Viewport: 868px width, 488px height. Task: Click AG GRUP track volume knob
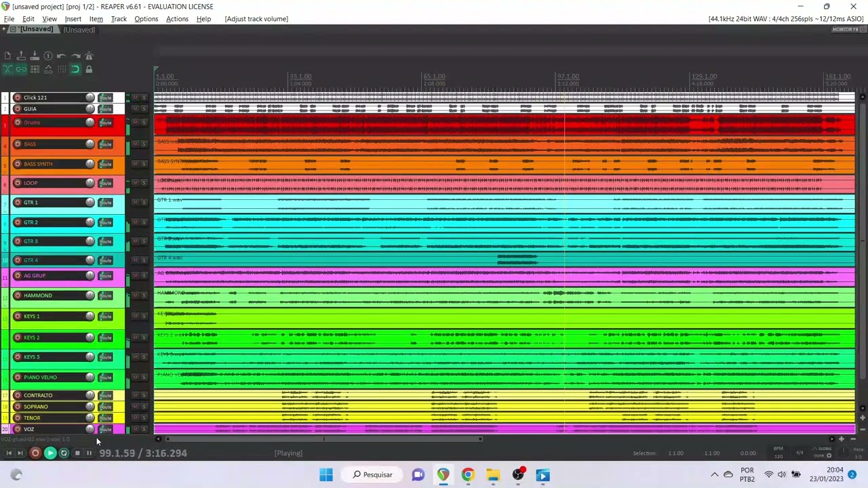90,276
